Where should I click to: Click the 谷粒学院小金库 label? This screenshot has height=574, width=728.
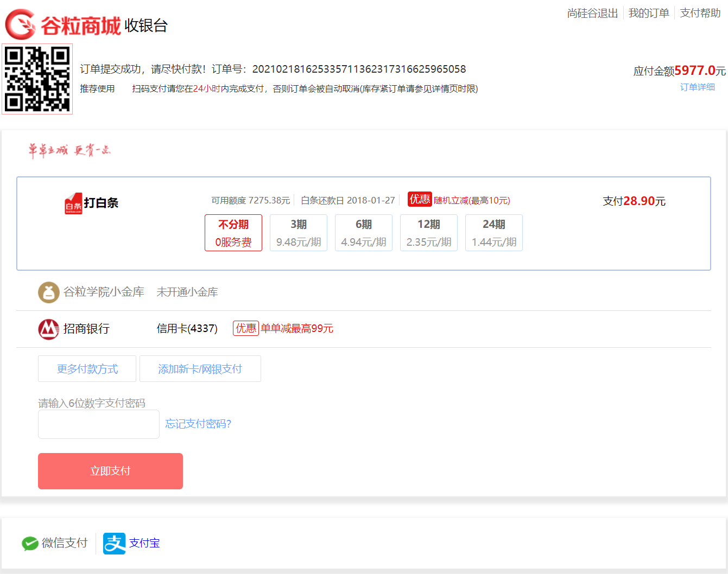[104, 292]
